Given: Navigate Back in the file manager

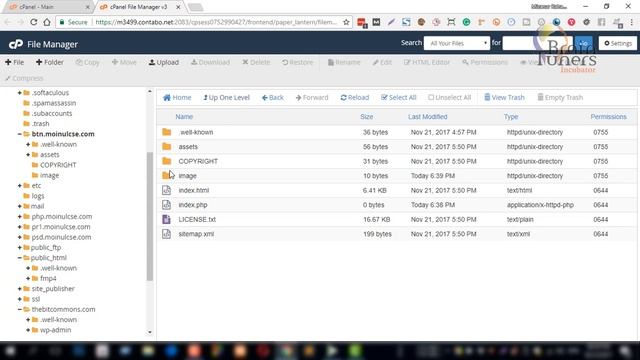Looking at the screenshot, I should point(273,98).
